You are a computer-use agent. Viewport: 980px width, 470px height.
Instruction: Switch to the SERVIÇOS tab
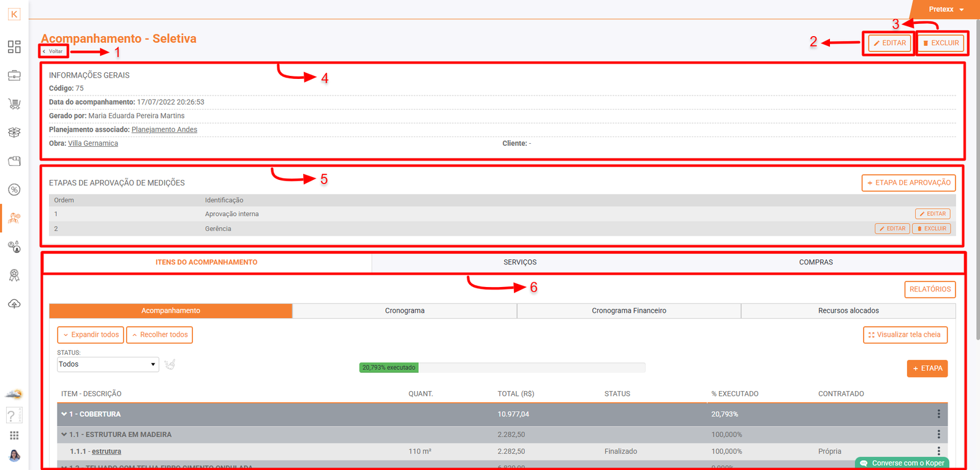(x=519, y=262)
